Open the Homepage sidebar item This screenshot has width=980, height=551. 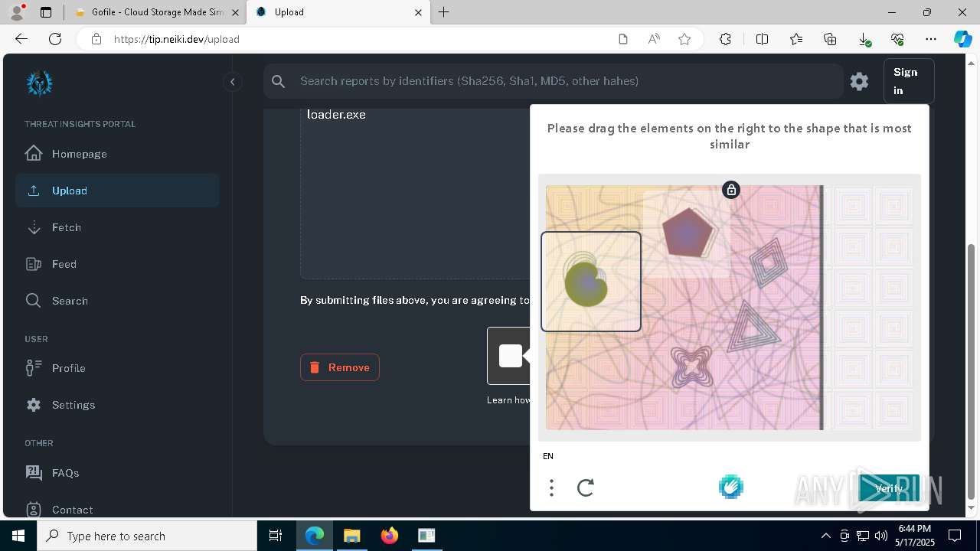[117, 154]
